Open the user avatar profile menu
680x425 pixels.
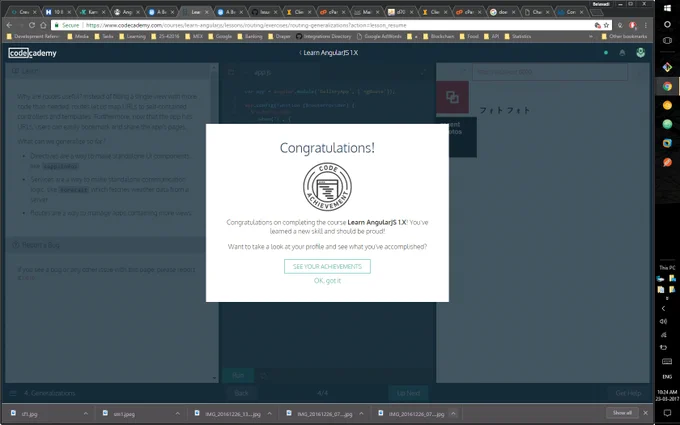click(x=640, y=52)
